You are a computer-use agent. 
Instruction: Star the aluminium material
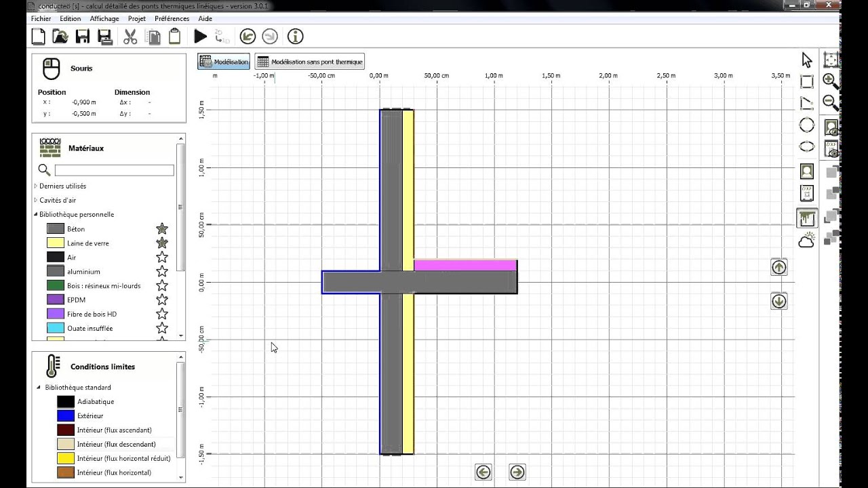[x=162, y=272]
